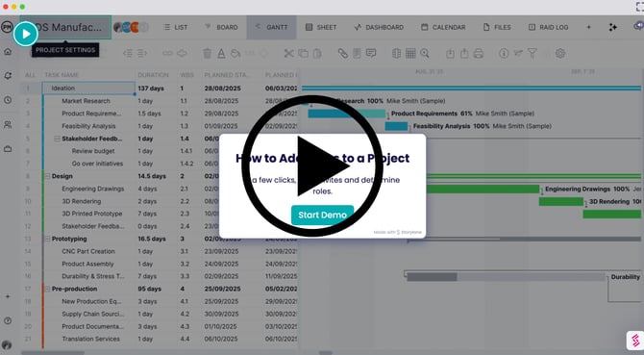This screenshot has height=355, width=644.
Task: Collapse the Design task group
Action: pos(47,176)
